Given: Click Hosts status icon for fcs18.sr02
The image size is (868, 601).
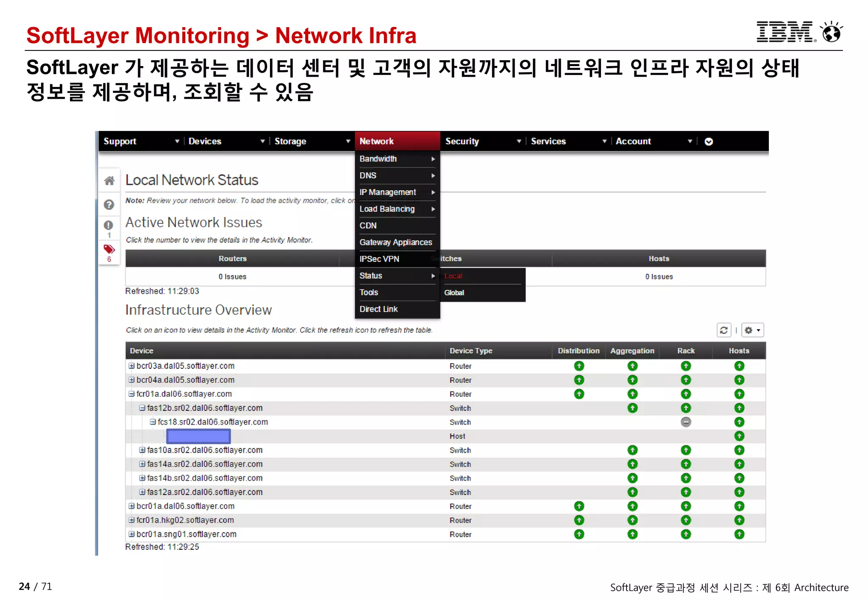Looking at the screenshot, I should [739, 422].
